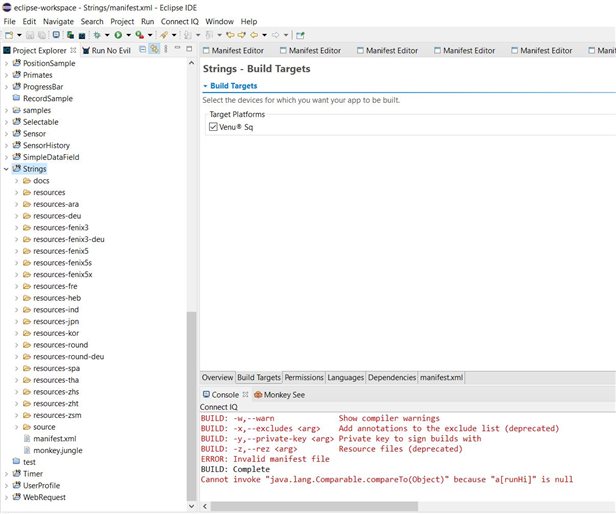Click the Save toolbar icon

pos(29,35)
